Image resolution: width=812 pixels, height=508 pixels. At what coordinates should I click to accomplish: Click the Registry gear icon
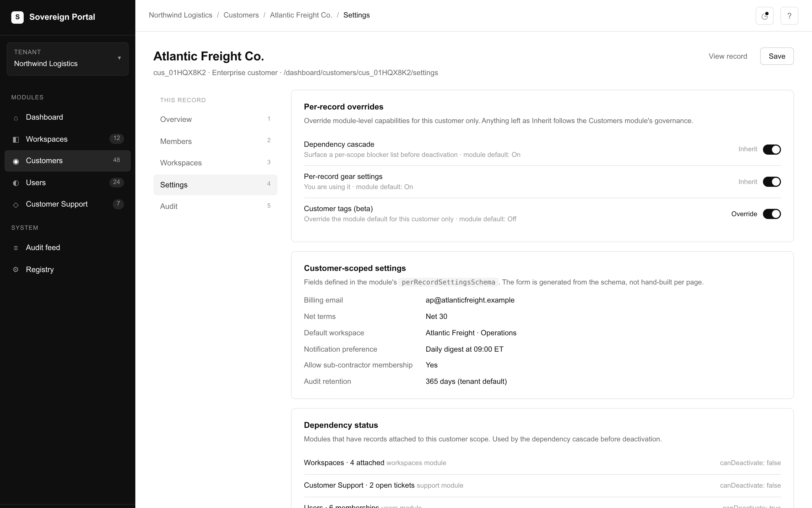click(x=16, y=270)
